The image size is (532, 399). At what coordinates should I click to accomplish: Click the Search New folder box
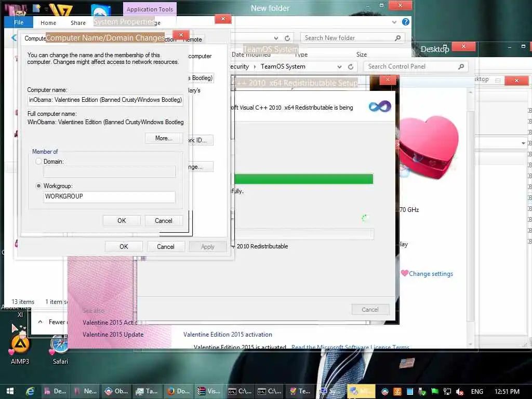tap(353, 38)
